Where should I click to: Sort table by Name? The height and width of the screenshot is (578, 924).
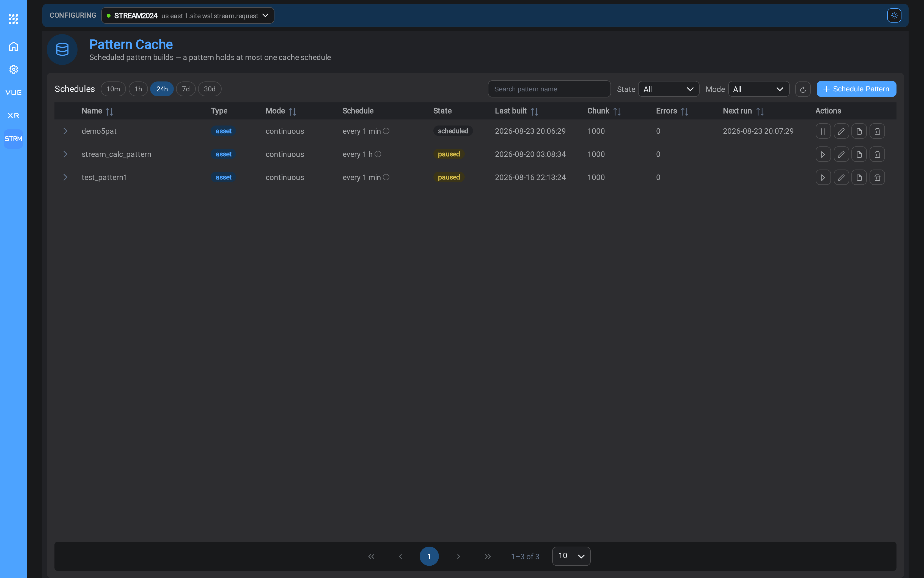tap(109, 111)
